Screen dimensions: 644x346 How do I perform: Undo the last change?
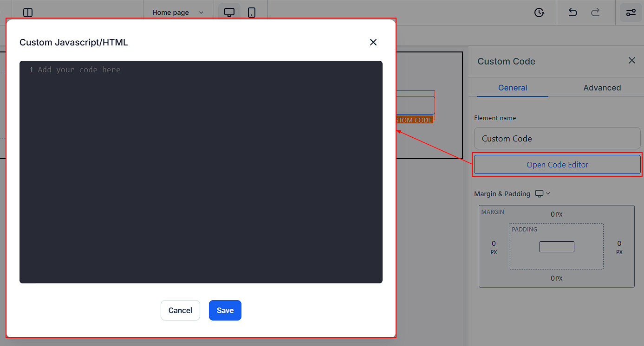[x=573, y=13]
